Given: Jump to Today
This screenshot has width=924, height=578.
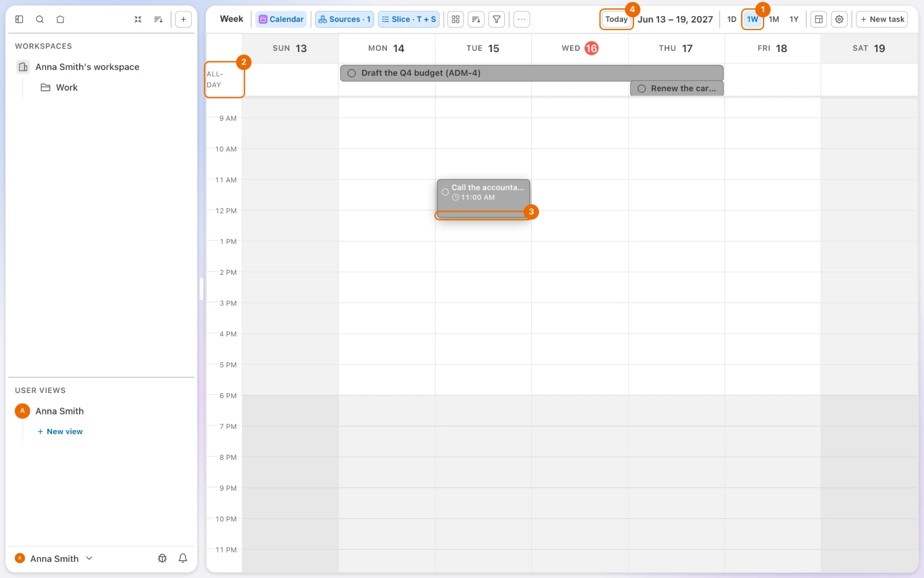Looking at the screenshot, I should click(616, 19).
